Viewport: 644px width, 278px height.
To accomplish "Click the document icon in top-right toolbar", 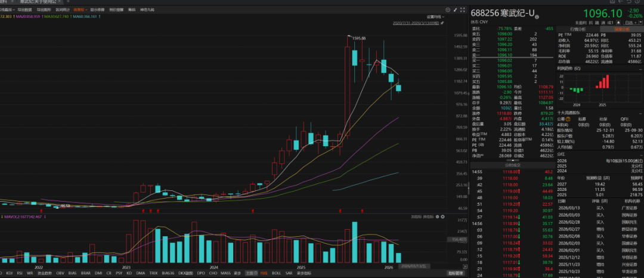I will point(612,2).
